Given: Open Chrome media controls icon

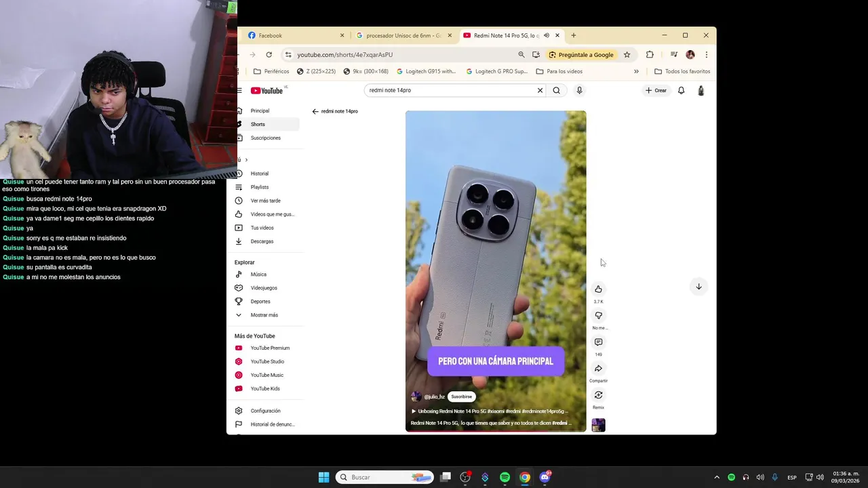Looking at the screenshot, I should point(674,55).
